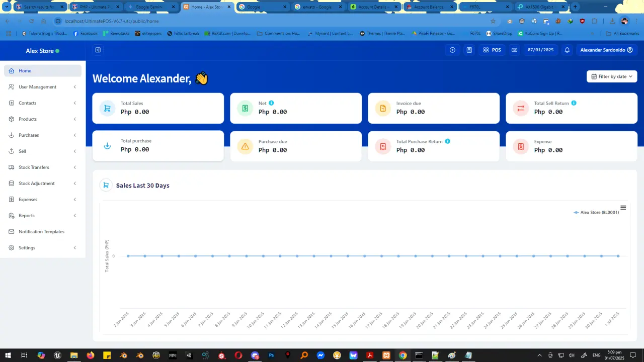Click the Total Purchase Return red icon
The image size is (644, 362).
[383, 146]
